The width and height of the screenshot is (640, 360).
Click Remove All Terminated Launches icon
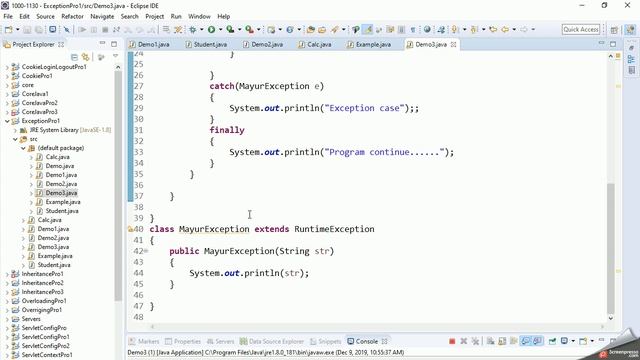475,341
